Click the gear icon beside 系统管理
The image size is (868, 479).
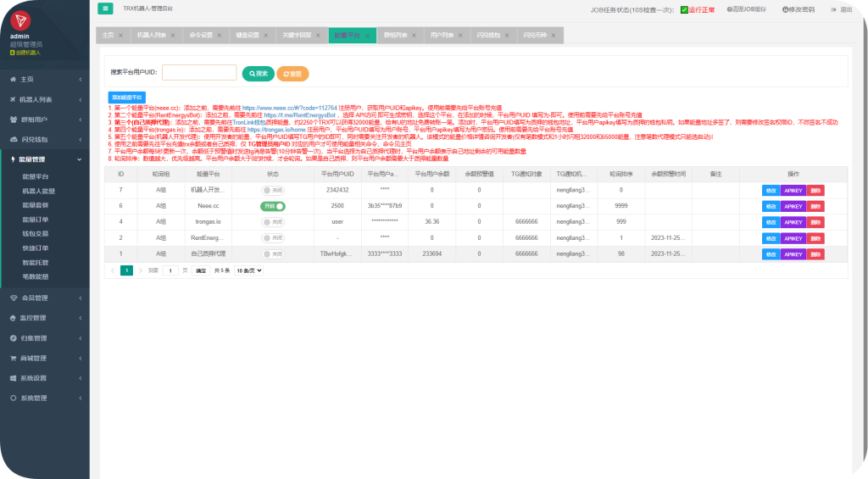[x=14, y=398]
